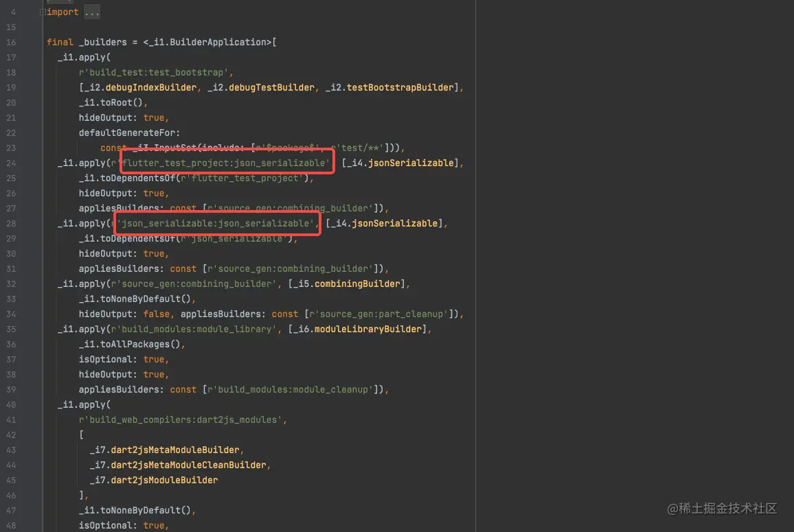Click 'build_modules:module_cleanup' string
Viewport: 794px width, 532px height.
[290, 390]
